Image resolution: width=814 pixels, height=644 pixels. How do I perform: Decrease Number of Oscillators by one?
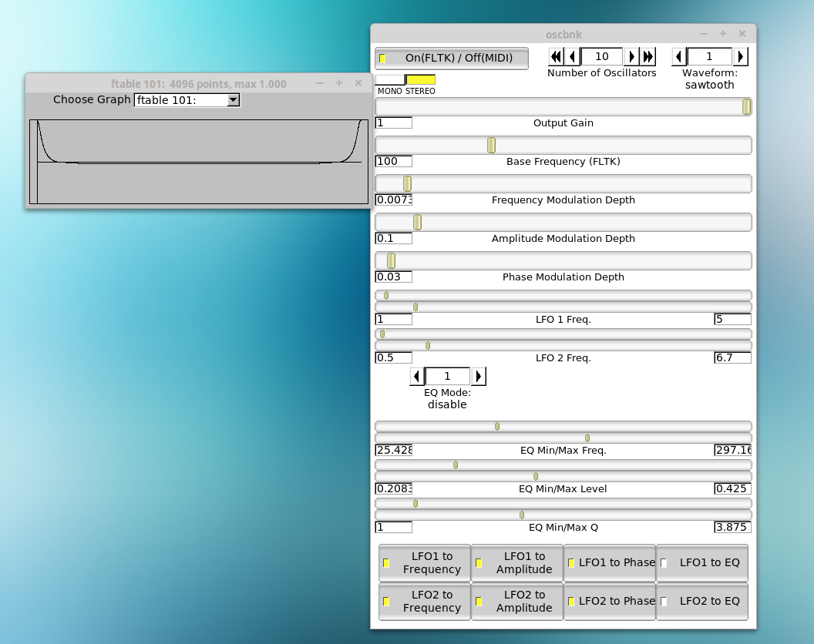[x=572, y=56]
